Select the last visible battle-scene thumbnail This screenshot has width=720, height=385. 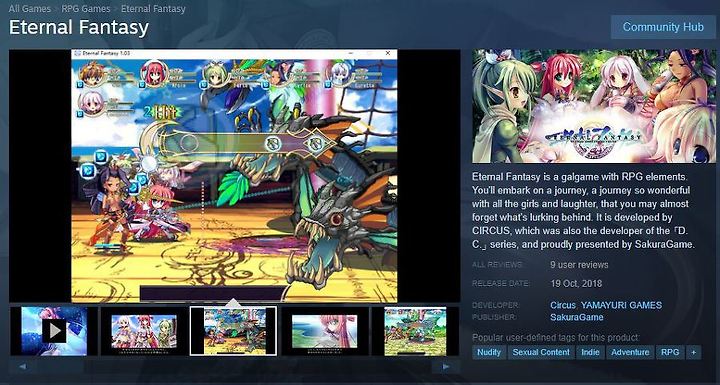415,331
